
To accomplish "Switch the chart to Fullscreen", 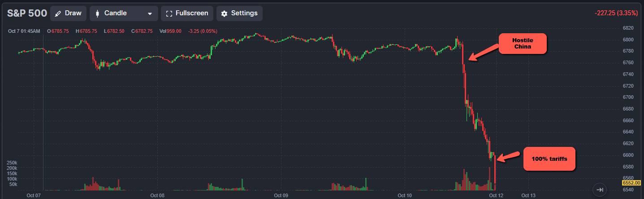I will 187,13.
